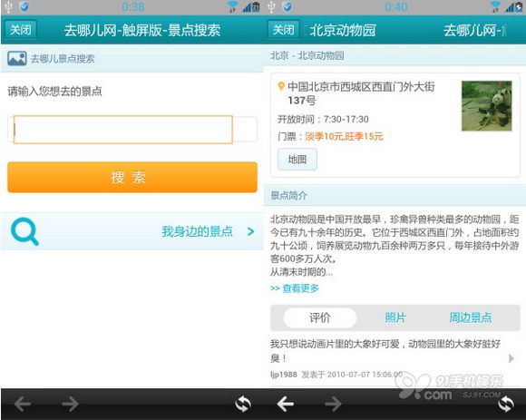Click the 景点简介 section header
The width and height of the screenshot is (526, 420).
click(x=395, y=195)
